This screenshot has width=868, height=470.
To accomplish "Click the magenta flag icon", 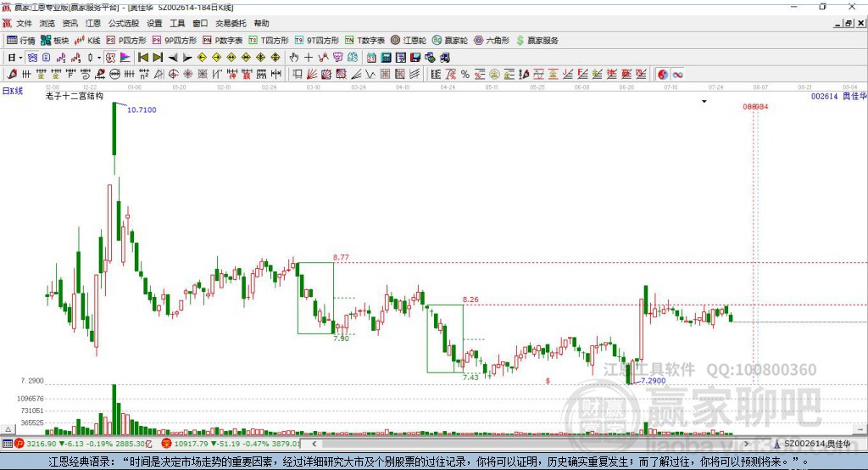I will tap(125, 58).
